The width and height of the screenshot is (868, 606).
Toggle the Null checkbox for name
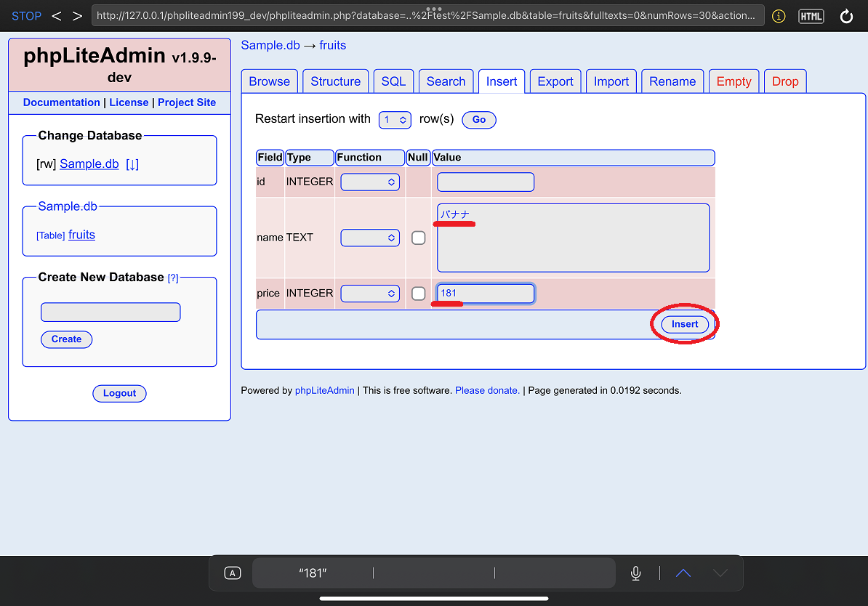[x=419, y=238]
